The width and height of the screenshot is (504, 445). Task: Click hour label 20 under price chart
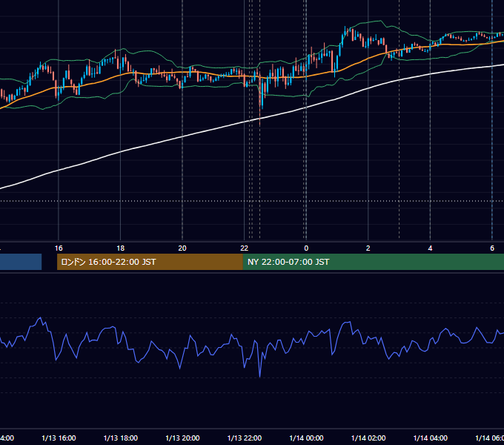click(182, 248)
